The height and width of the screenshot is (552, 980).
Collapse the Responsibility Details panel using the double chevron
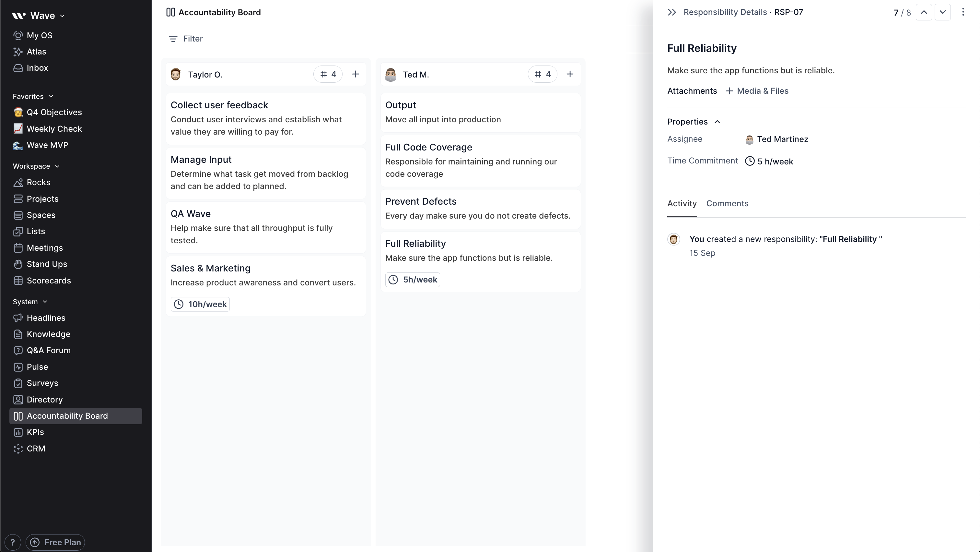click(x=672, y=12)
